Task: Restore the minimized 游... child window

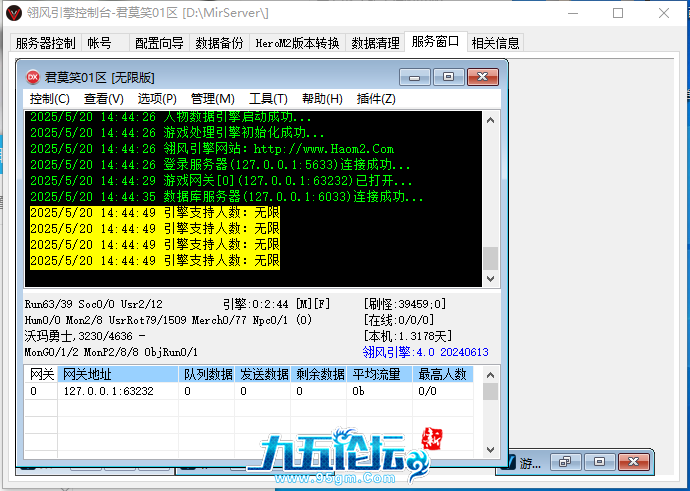Action: click(x=565, y=462)
